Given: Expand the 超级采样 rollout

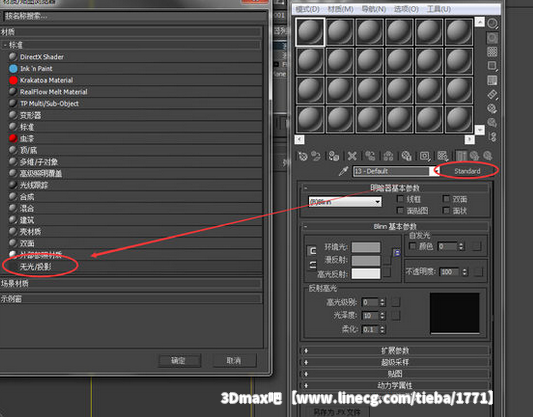Looking at the screenshot, I should coord(395,362).
